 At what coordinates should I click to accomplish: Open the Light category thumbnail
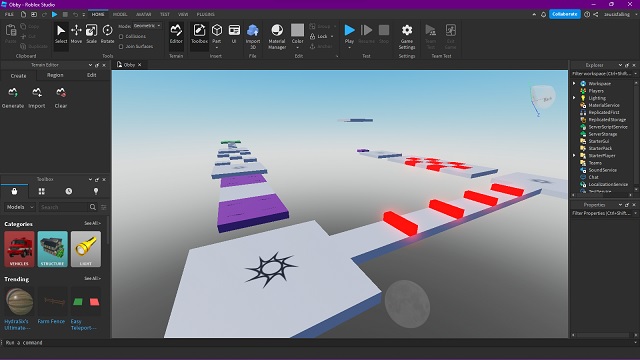(x=86, y=249)
